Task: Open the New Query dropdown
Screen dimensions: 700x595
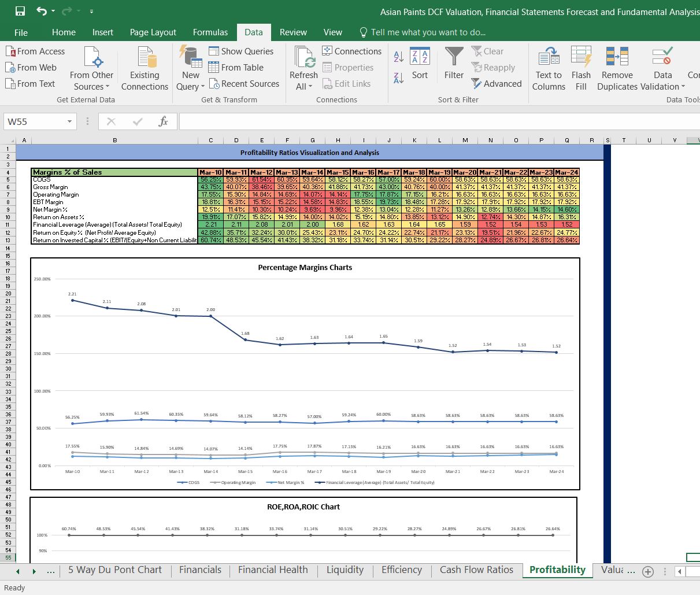Action: coord(190,68)
